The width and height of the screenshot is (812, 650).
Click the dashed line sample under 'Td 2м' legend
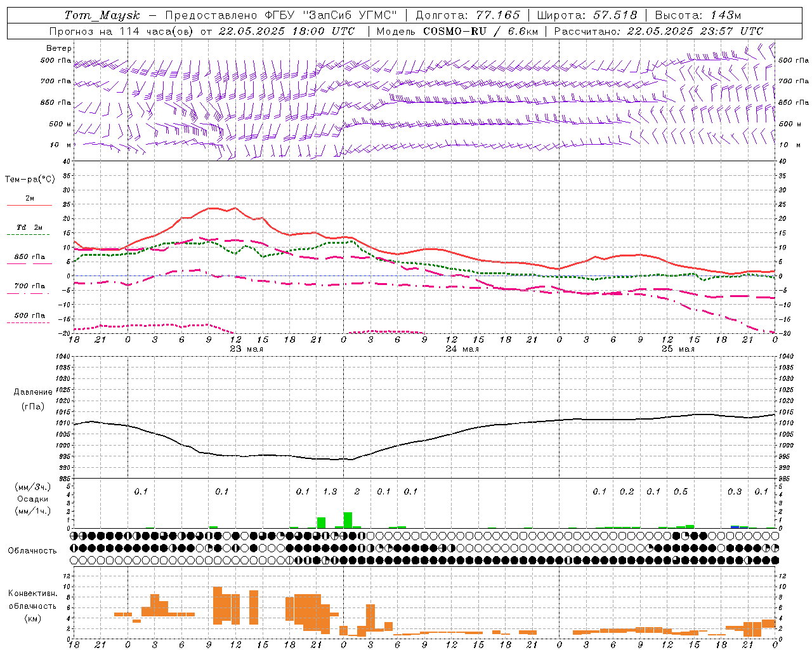(x=28, y=235)
